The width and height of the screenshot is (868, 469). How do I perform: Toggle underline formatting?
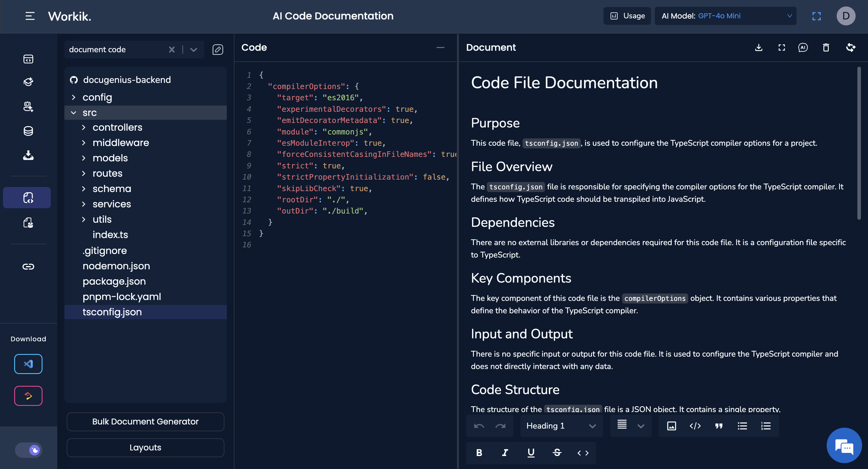[x=531, y=453]
